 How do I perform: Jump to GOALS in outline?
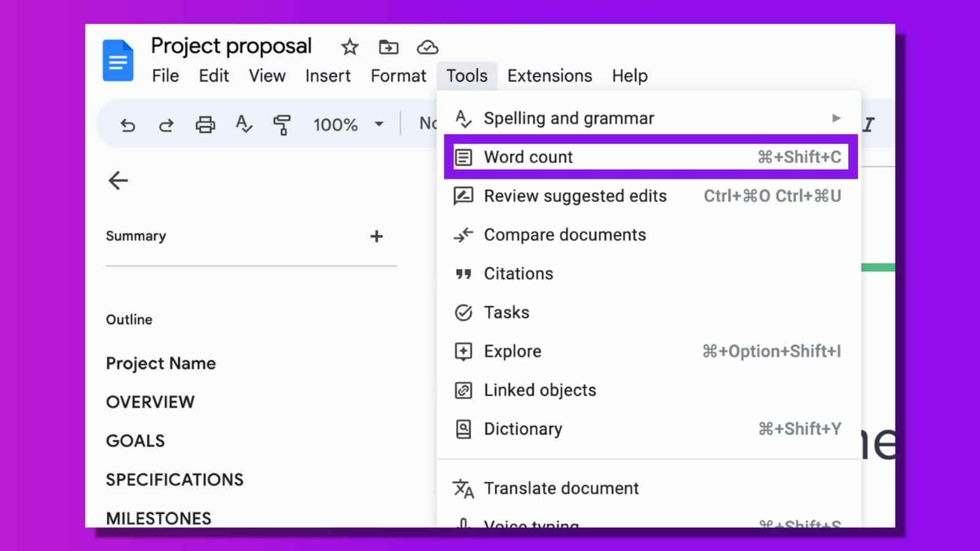(x=135, y=441)
